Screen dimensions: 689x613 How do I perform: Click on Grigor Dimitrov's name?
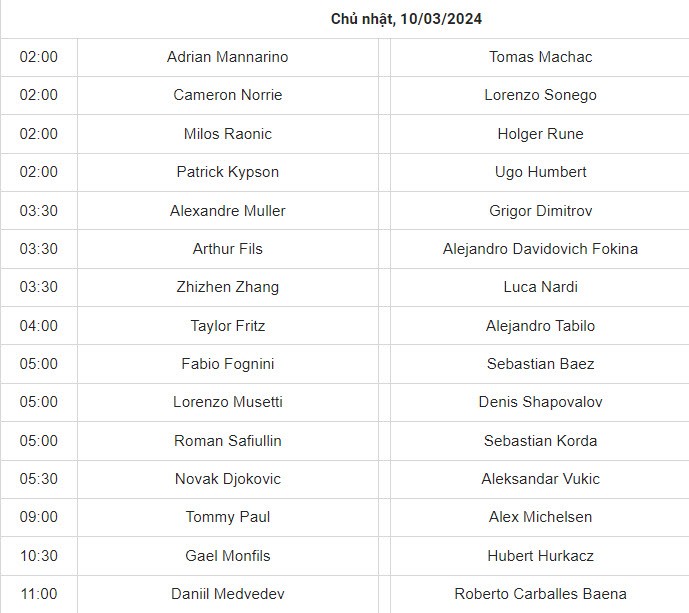pos(540,210)
